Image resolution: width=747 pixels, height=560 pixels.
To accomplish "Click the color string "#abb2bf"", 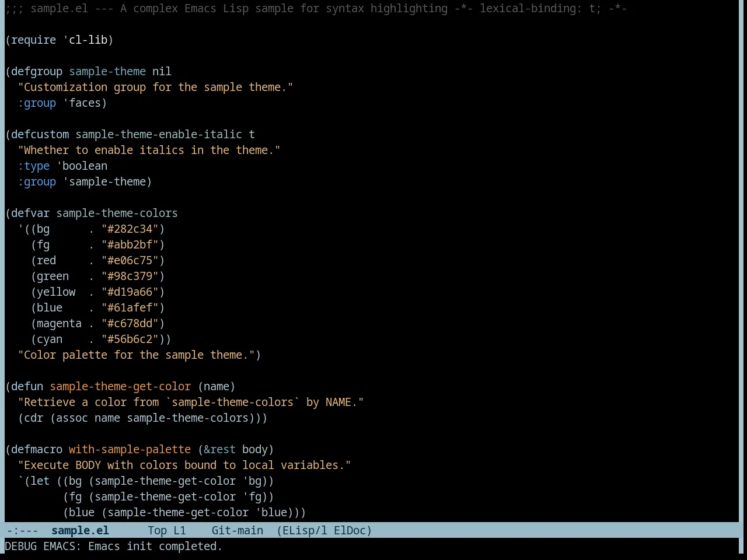I will point(130,244).
